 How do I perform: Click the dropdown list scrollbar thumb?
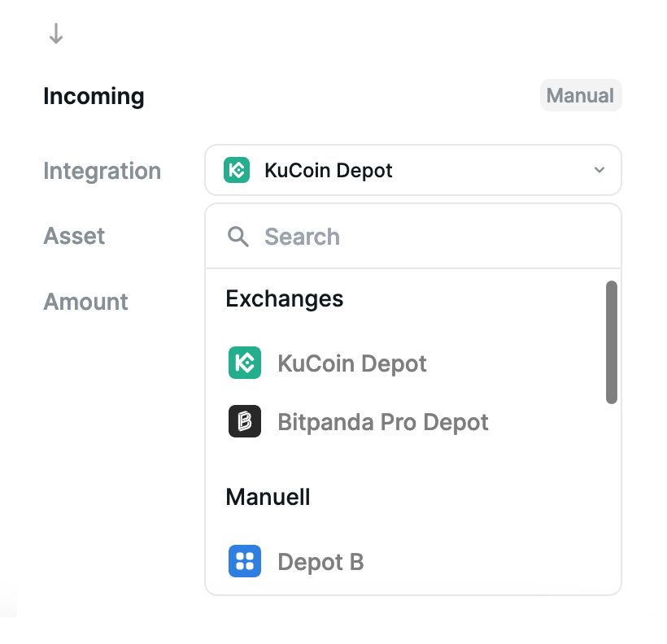[612, 342]
